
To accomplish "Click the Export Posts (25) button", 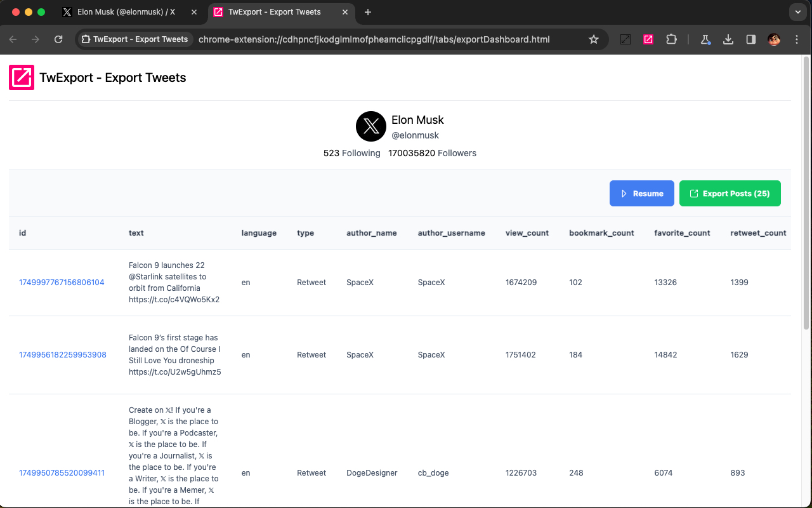I will [730, 194].
